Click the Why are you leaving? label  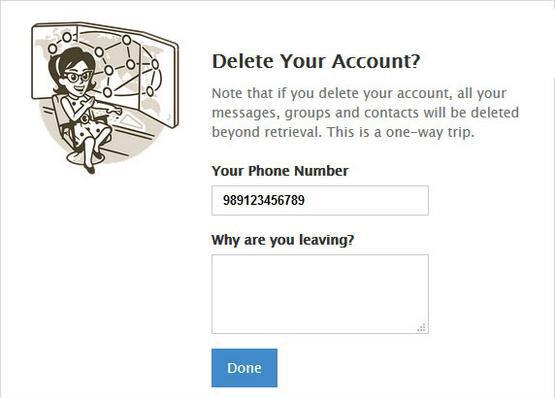coord(283,240)
